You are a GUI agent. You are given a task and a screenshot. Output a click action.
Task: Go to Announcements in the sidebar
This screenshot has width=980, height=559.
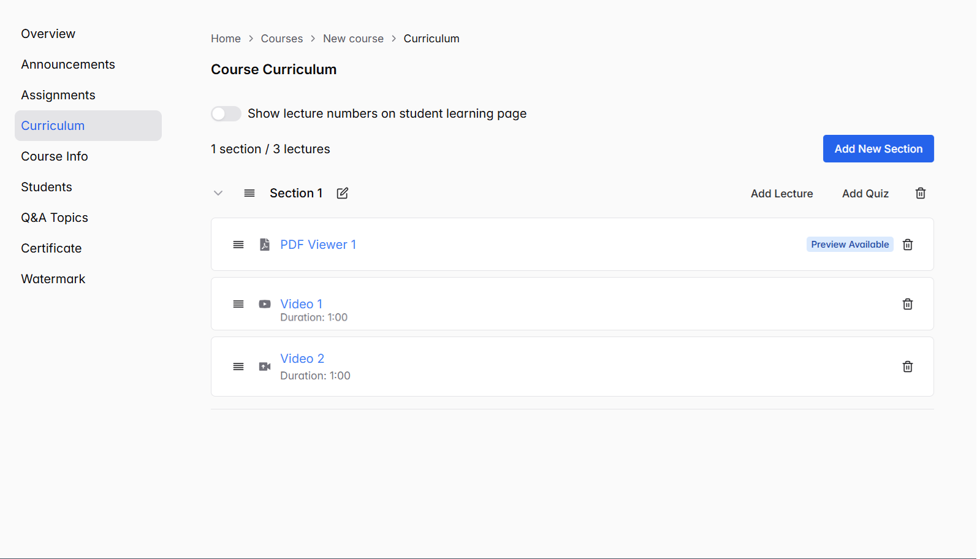(x=88, y=64)
